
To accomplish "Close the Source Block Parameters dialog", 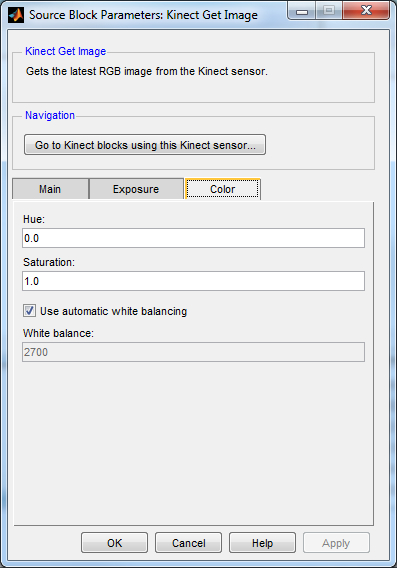I will click(x=366, y=11).
